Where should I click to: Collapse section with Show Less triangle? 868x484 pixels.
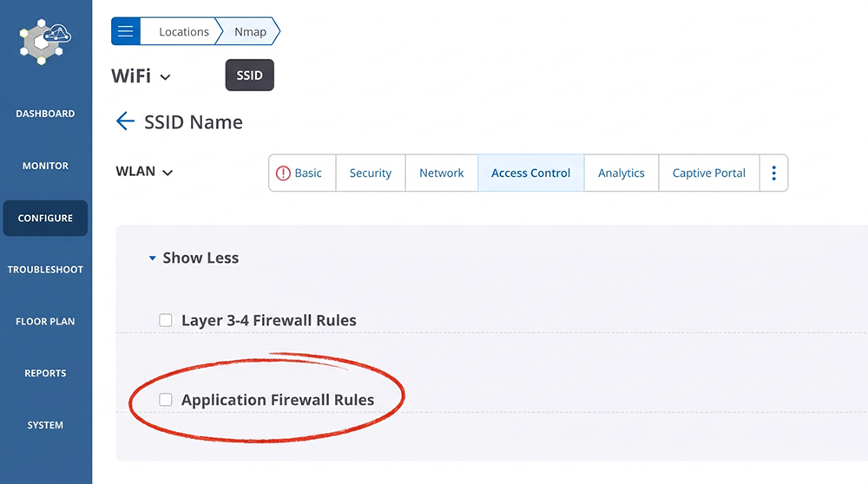point(152,258)
